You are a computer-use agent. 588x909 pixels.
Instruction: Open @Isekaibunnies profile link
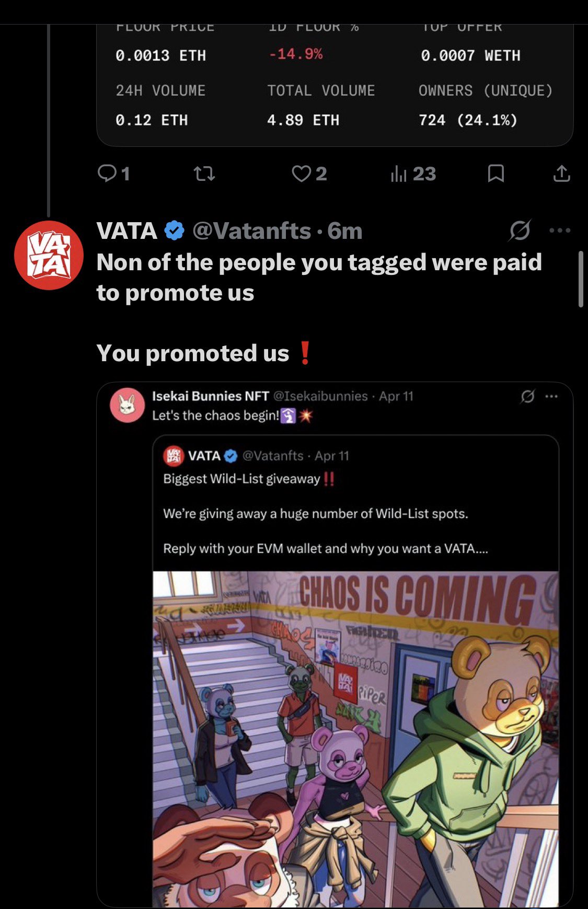[320, 396]
